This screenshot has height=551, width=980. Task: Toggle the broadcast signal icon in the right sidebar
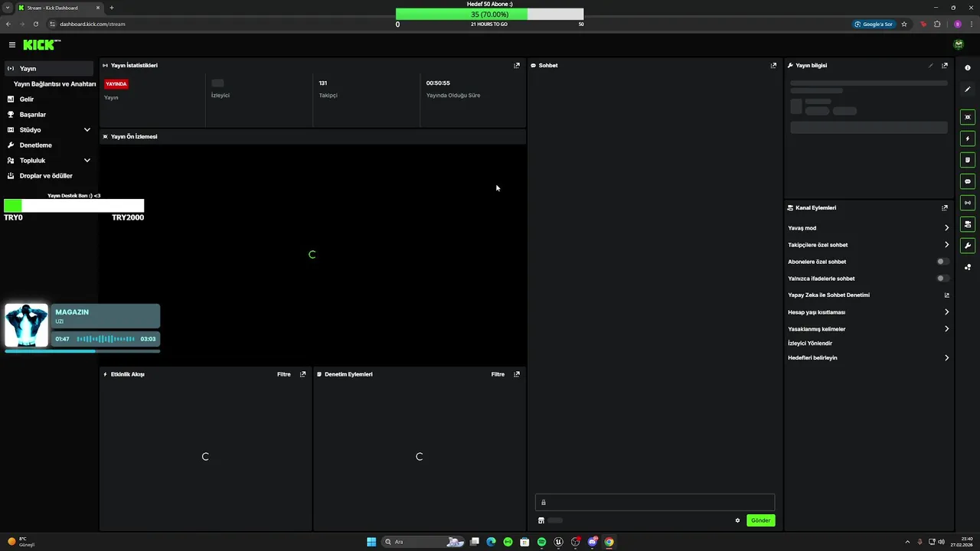(968, 203)
